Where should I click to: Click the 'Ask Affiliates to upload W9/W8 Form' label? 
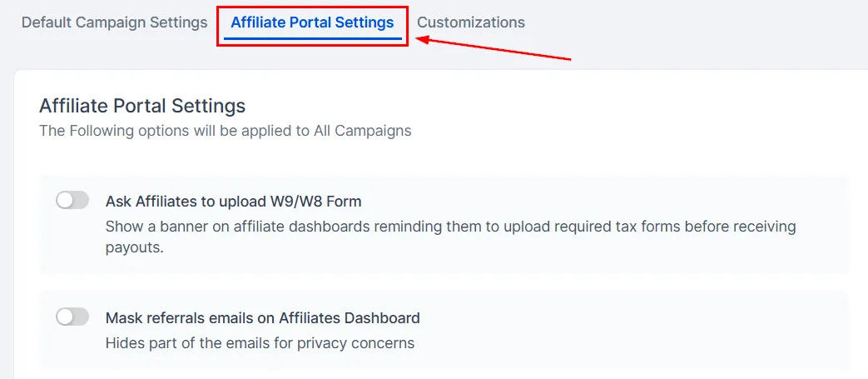[233, 201]
